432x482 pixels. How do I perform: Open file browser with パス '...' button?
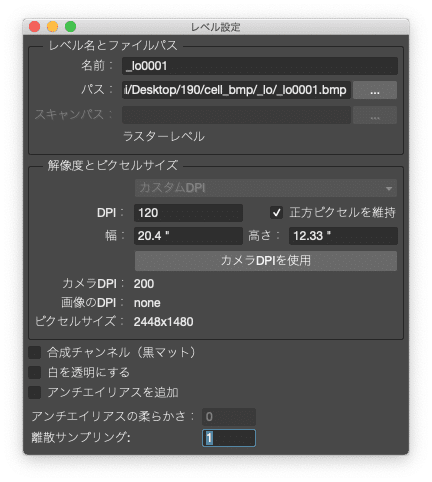point(375,90)
